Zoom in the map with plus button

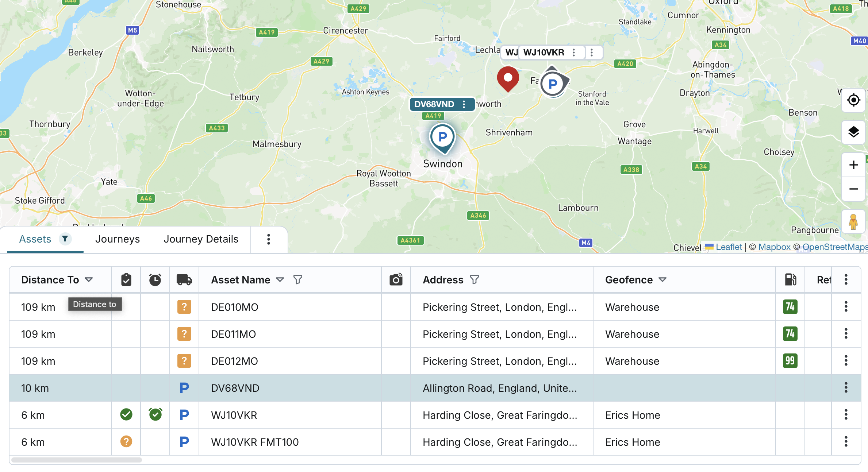click(x=853, y=165)
